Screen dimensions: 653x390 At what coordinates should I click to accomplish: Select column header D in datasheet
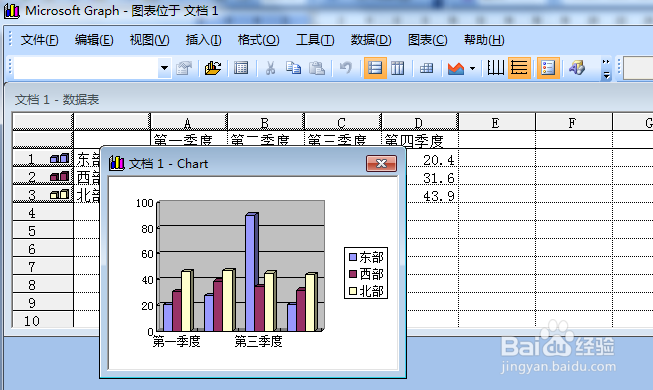[419, 122]
